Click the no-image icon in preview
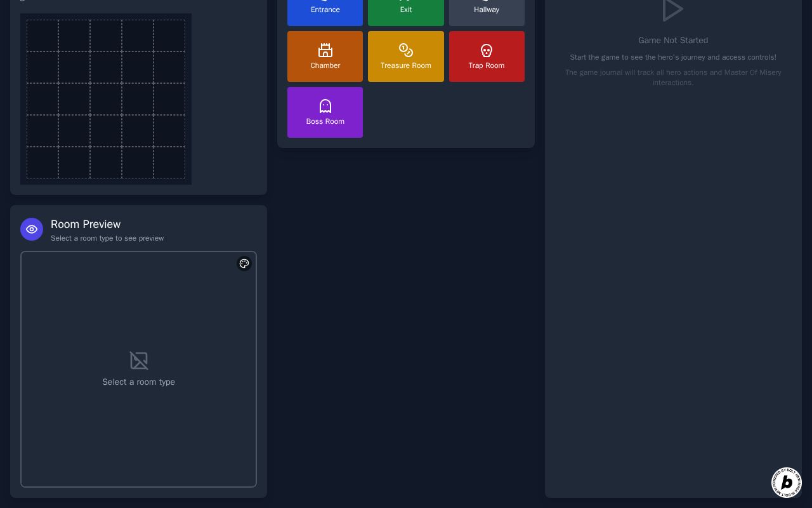Image resolution: width=812 pixels, height=508 pixels. [x=139, y=361]
